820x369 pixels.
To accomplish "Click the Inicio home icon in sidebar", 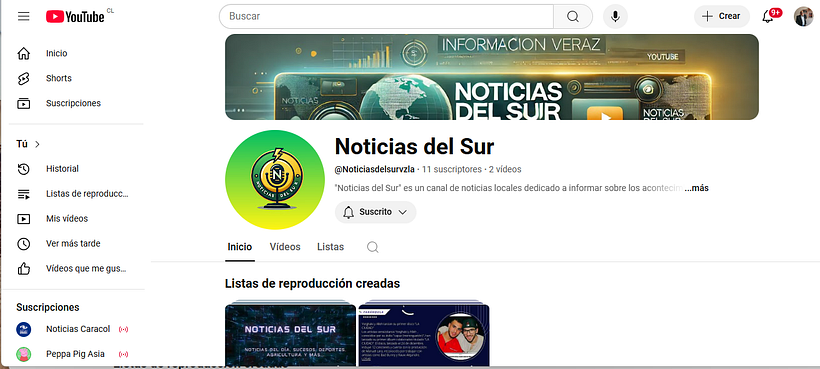I will [24, 53].
